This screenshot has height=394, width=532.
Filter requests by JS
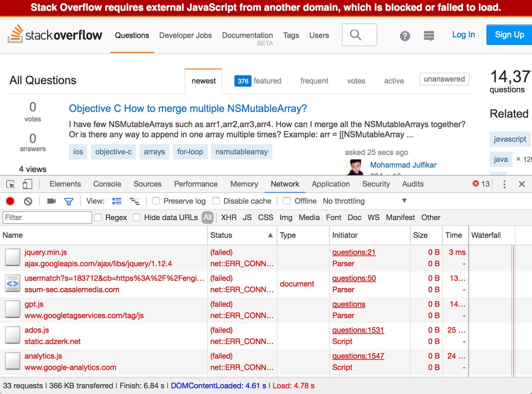pyautogui.click(x=247, y=217)
